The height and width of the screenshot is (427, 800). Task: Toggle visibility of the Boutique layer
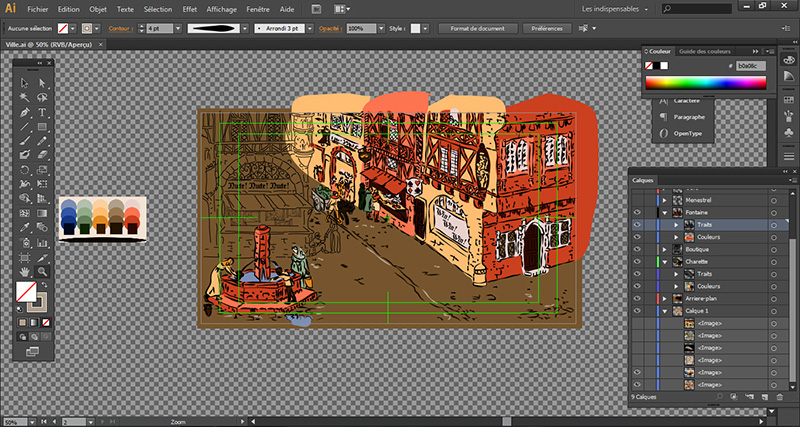coord(636,249)
